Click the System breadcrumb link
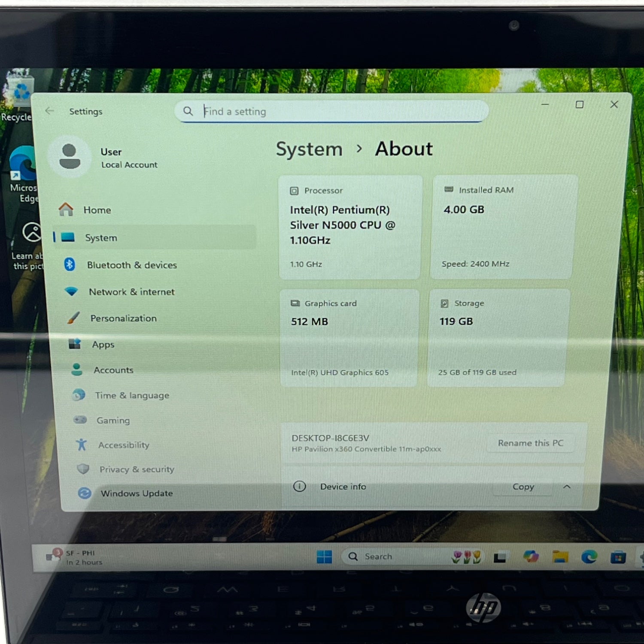Viewport: 644px width, 644px height. [x=309, y=149]
